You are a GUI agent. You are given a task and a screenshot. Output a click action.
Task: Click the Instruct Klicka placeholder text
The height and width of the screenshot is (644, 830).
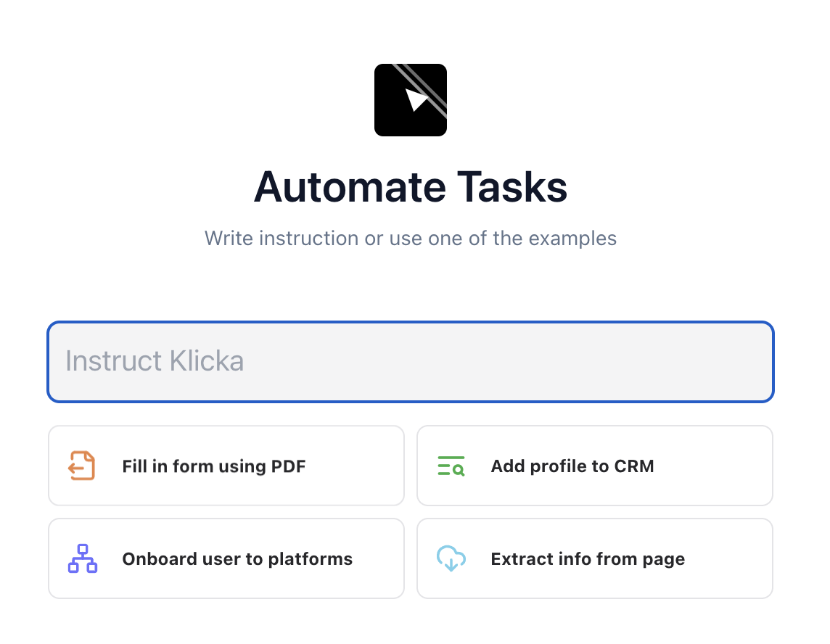pos(155,360)
